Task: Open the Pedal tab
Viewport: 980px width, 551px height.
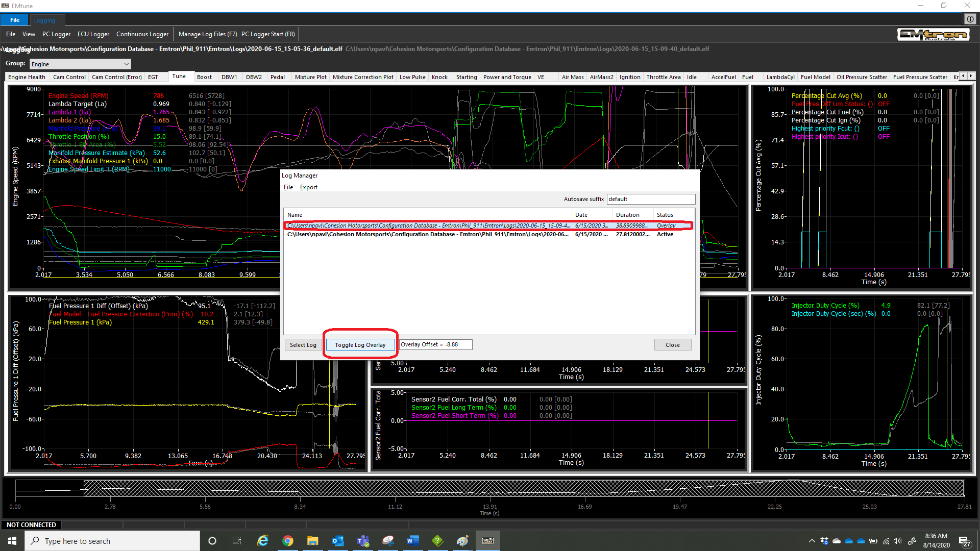Action: [278, 77]
